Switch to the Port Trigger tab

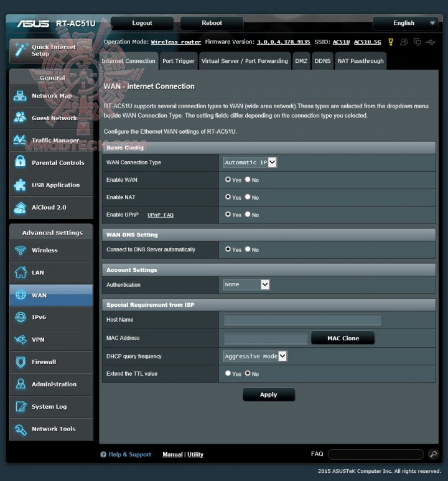click(179, 61)
